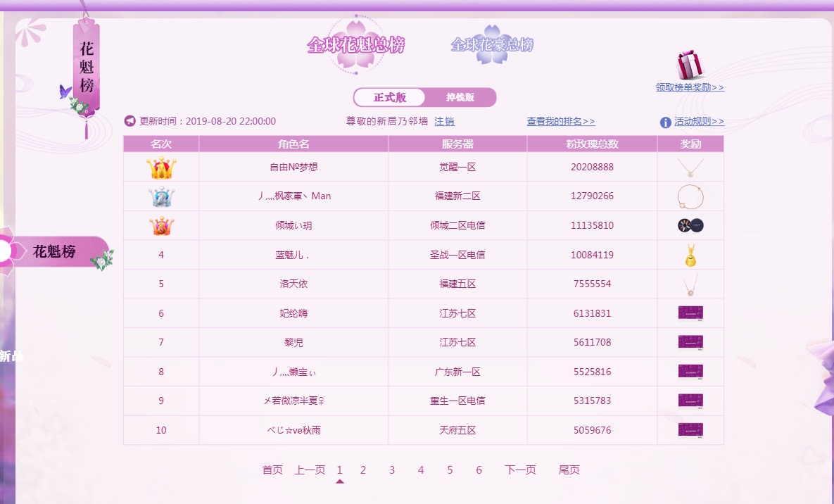Screen dimensions: 834x504
Task: Switch to the 掉线版 toggle
Action: point(460,97)
